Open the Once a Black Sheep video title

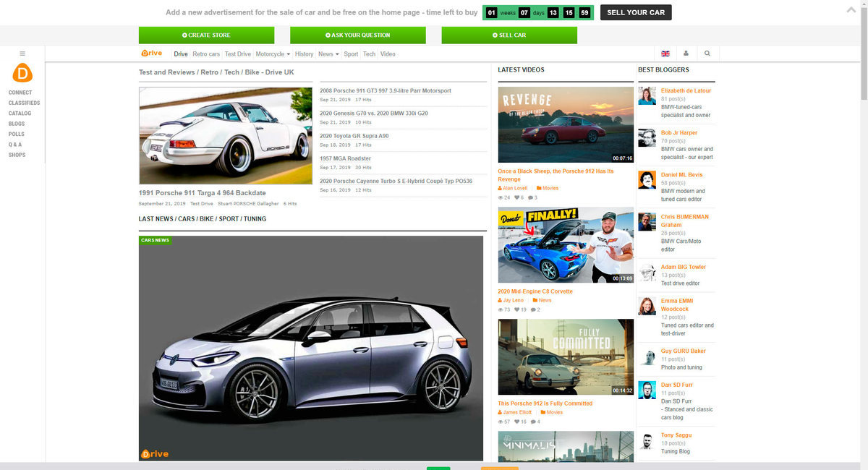pyautogui.click(x=556, y=175)
